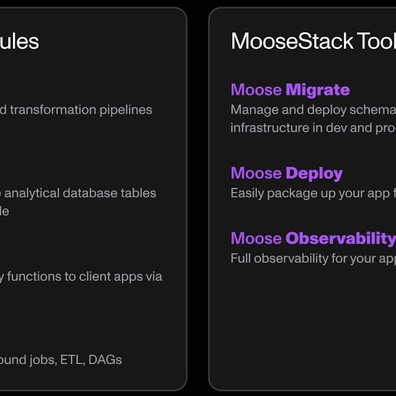Click the word "DAGs" in left card
The width and height of the screenshot is (396, 396).
tap(105, 360)
